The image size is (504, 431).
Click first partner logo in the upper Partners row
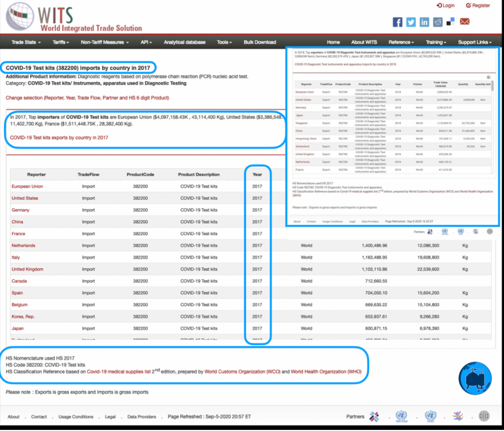(430, 232)
